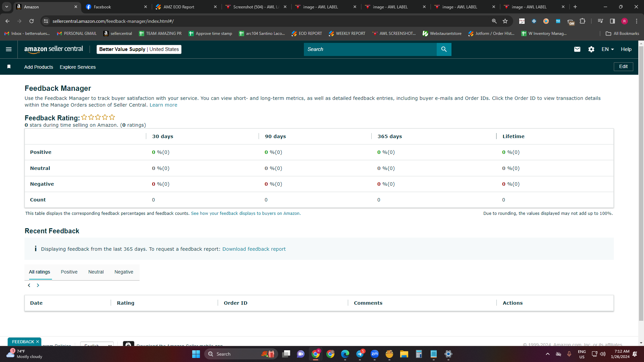Select the All ratings tab

pyautogui.click(x=39, y=272)
